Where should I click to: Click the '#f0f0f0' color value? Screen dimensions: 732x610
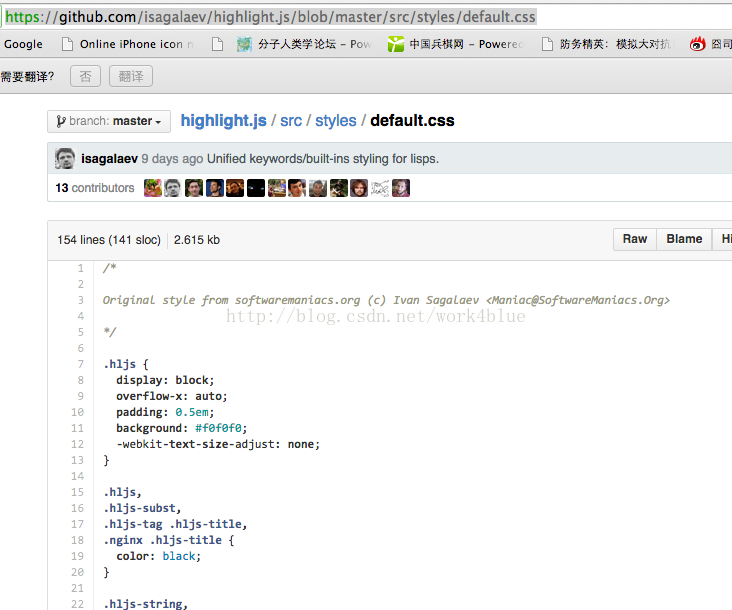(218, 428)
